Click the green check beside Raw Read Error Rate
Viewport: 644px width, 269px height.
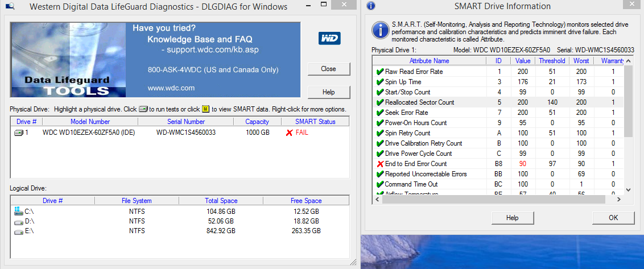pos(380,72)
